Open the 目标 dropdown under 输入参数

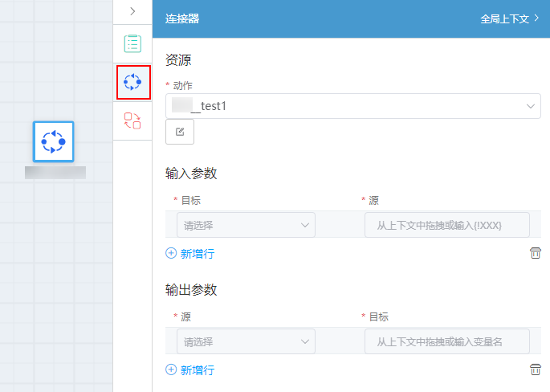(x=246, y=225)
